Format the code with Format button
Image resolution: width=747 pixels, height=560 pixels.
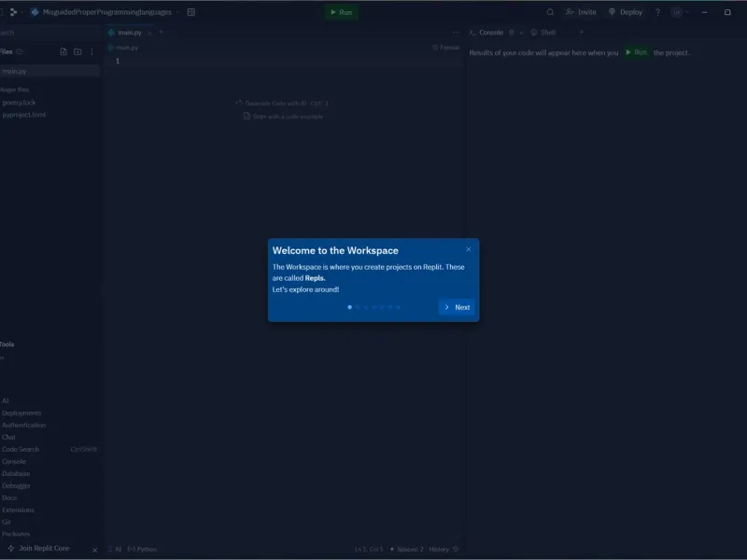[x=446, y=48]
